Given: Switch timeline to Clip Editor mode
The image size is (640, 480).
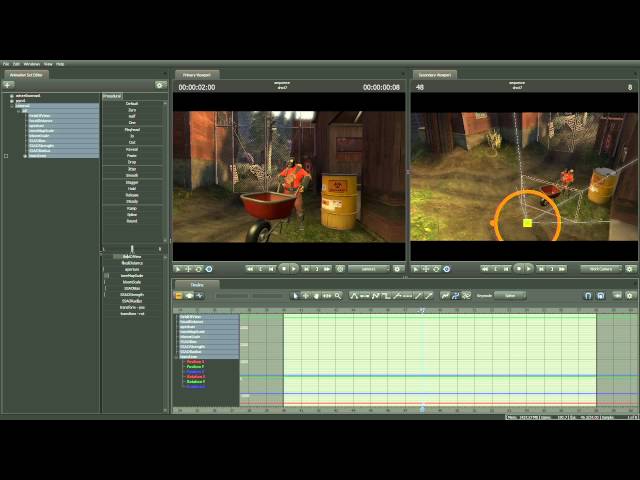Looking at the screenshot, I should [178, 296].
